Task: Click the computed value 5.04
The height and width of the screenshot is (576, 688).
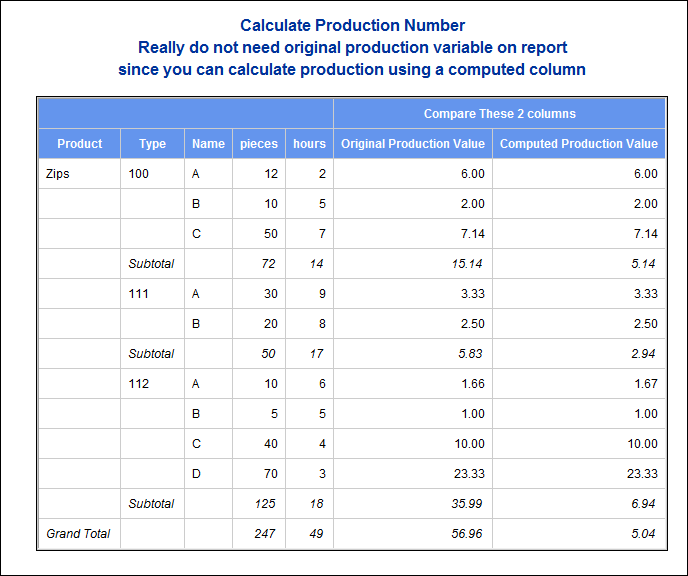Action: [643, 533]
